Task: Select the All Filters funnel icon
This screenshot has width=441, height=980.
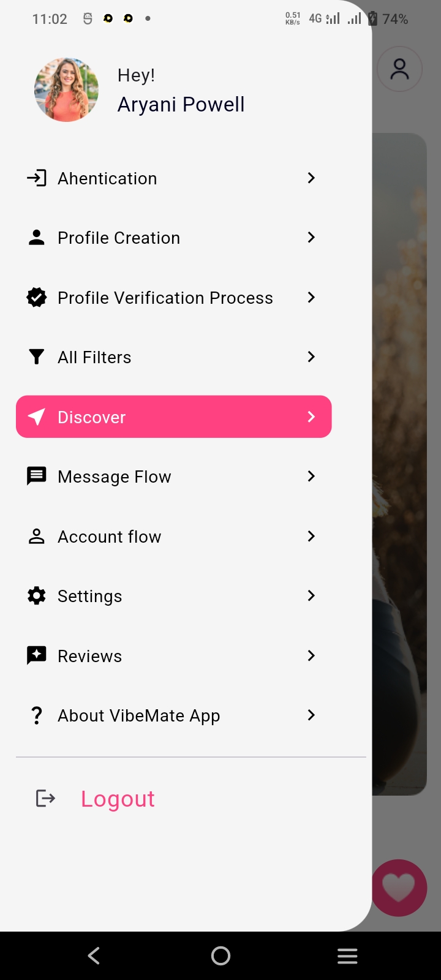Action: pyautogui.click(x=37, y=356)
